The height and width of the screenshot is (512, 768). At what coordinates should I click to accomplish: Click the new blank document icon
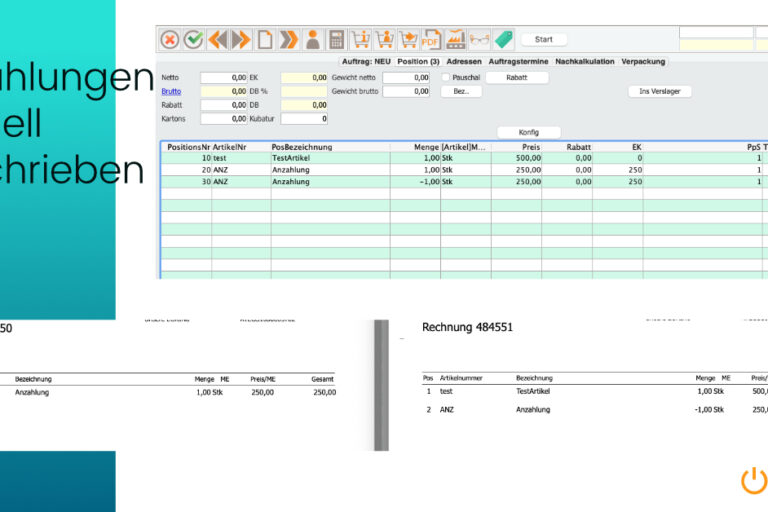click(265, 40)
